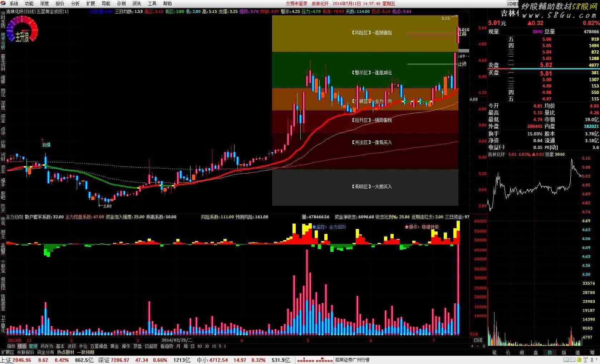Click the 中小 index in status bar

point(202,360)
